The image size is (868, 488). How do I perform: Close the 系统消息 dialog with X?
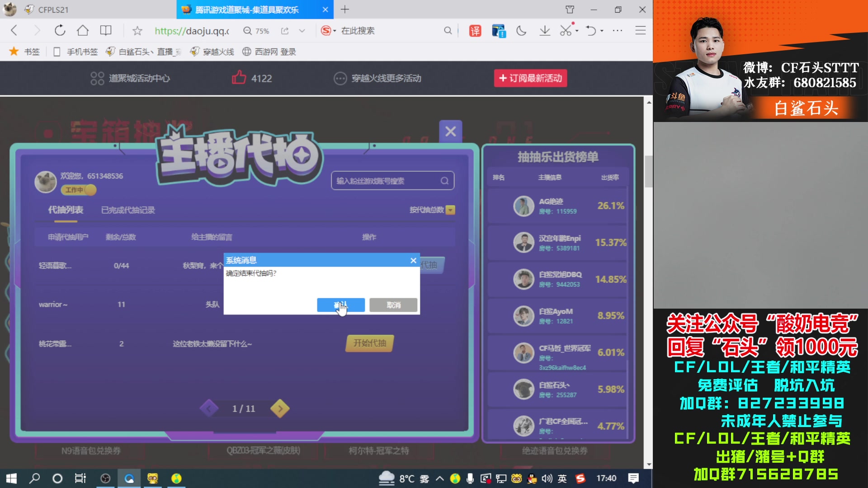pos(413,260)
